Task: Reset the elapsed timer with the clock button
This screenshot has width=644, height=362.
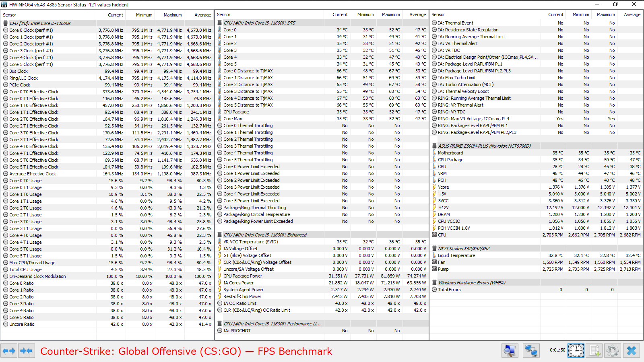Action: pyautogui.click(x=576, y=351)
